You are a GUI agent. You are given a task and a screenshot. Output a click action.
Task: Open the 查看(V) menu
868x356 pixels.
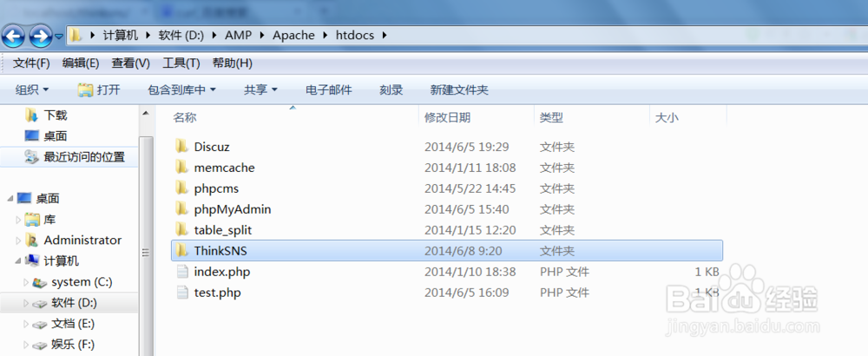131,63
